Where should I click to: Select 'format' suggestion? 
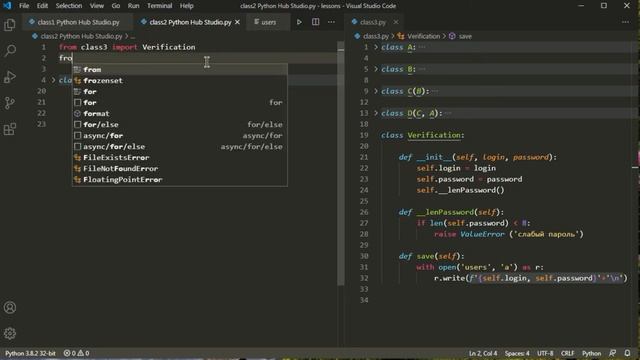coord(180,114)
